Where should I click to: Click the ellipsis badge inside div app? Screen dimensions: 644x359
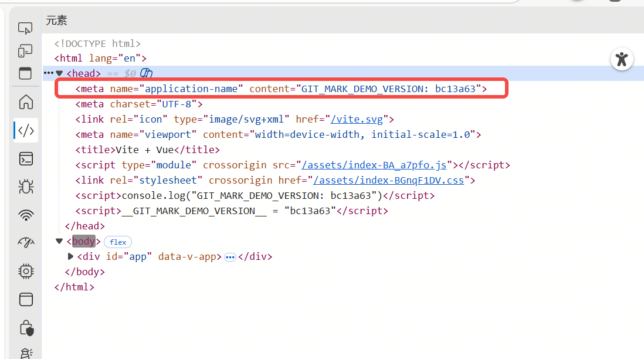point(230,257)
